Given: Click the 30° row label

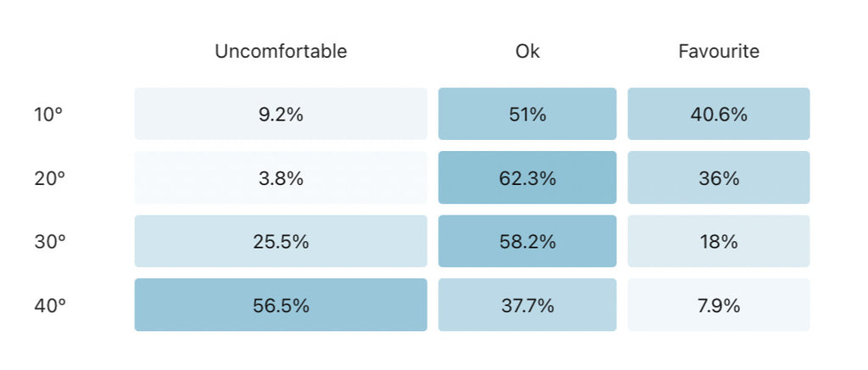Looking at the screenshot, I should (49, 242).
